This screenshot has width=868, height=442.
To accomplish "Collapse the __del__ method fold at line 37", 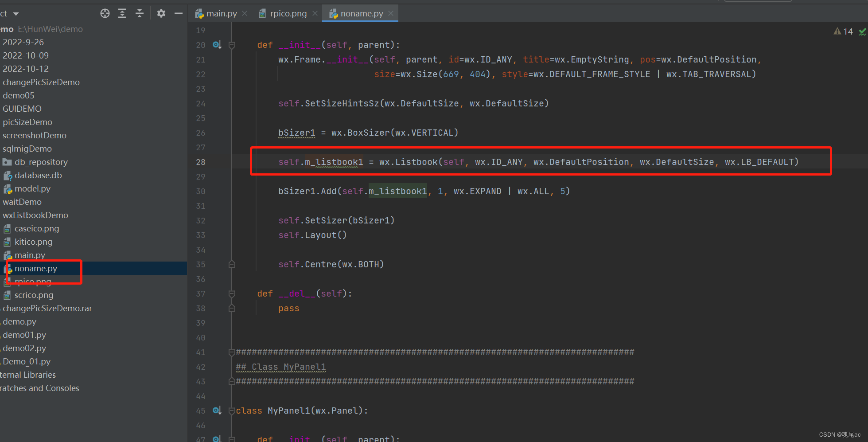I will point(232,293).
